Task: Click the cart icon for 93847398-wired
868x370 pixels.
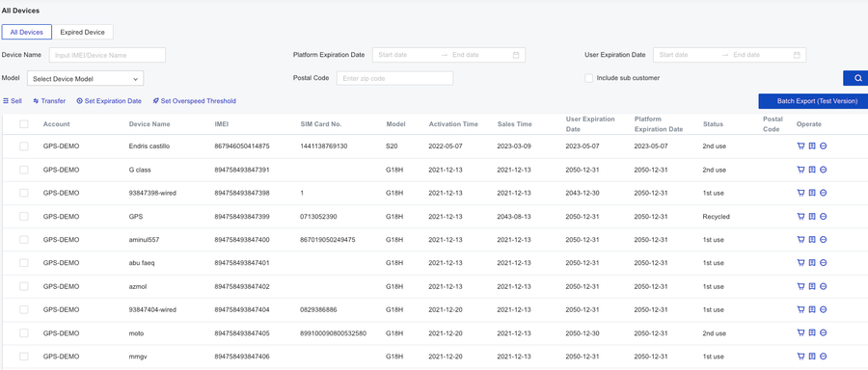Action: [x=800, y=193]
